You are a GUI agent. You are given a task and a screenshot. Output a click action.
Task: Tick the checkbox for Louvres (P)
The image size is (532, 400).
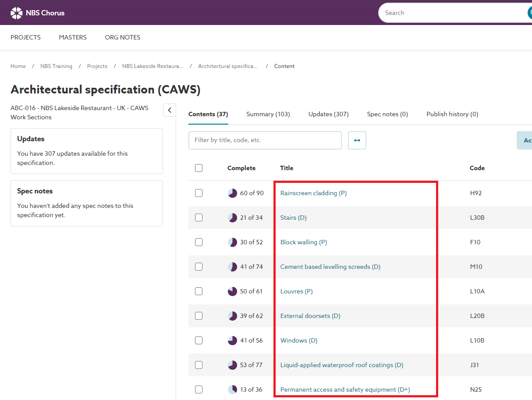(199, 291)
